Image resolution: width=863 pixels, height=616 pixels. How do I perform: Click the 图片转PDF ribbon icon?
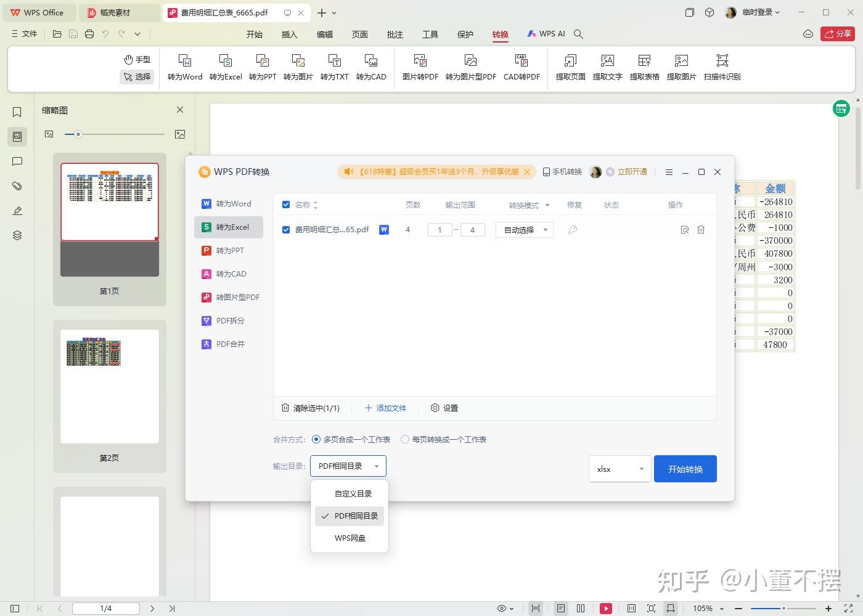point(420,67)
